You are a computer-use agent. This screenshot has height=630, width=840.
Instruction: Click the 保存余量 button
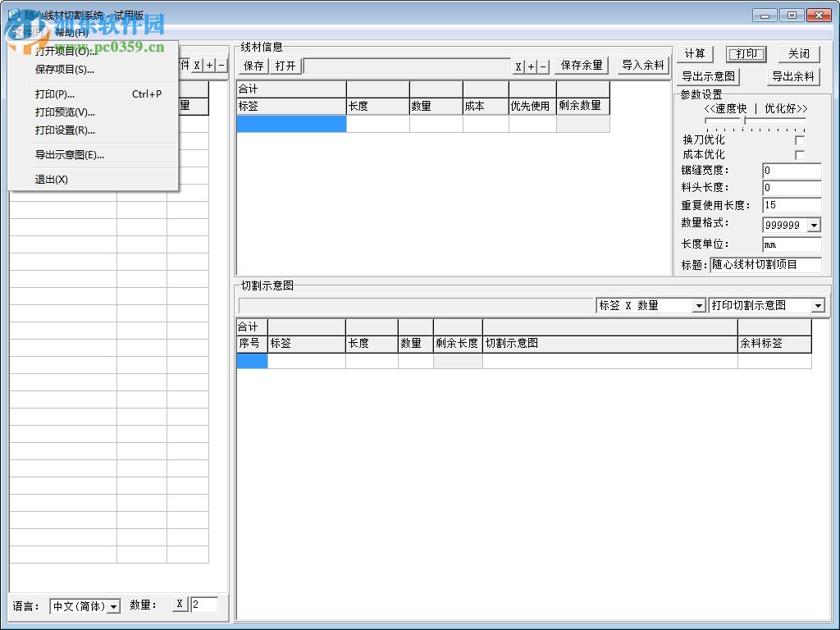582,66
